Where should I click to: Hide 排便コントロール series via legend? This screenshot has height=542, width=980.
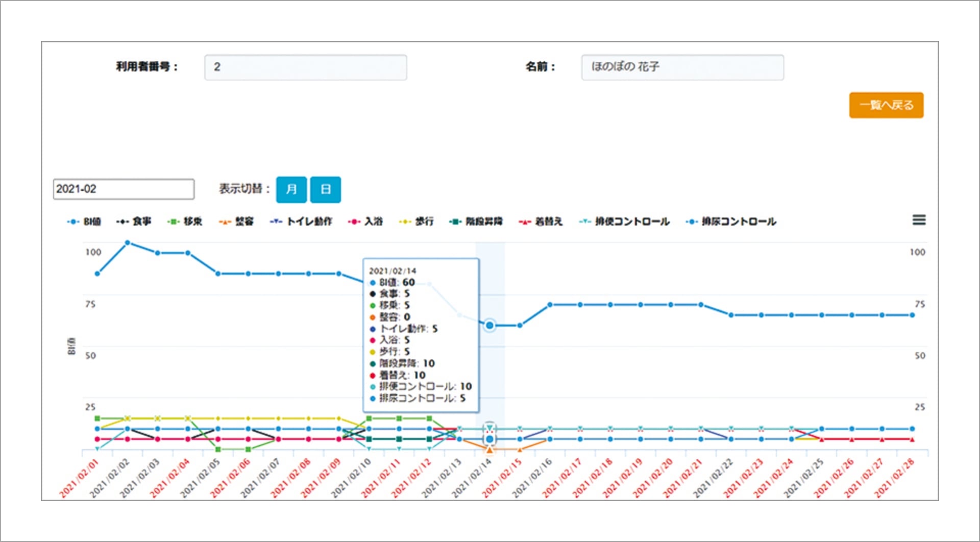tap(625, 221)
